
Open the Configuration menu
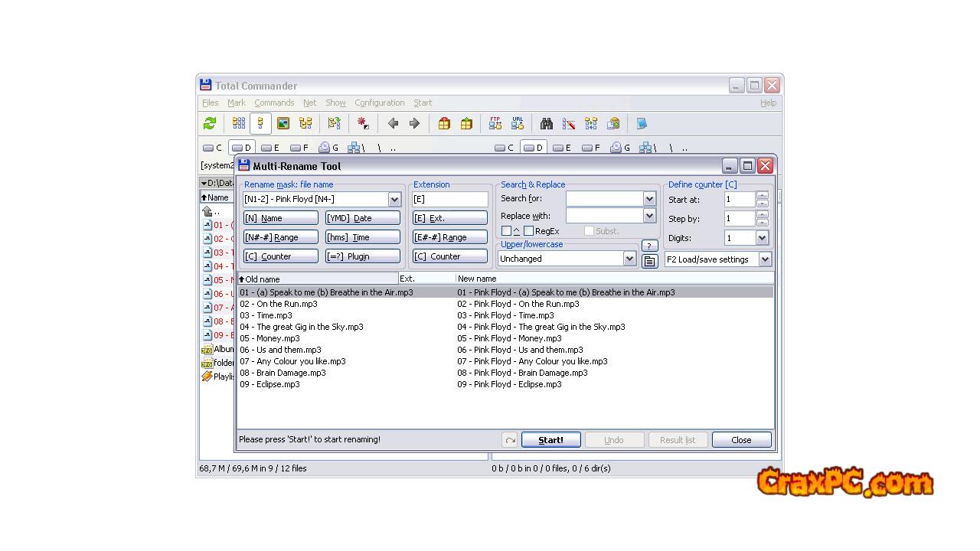pos(380,103)
